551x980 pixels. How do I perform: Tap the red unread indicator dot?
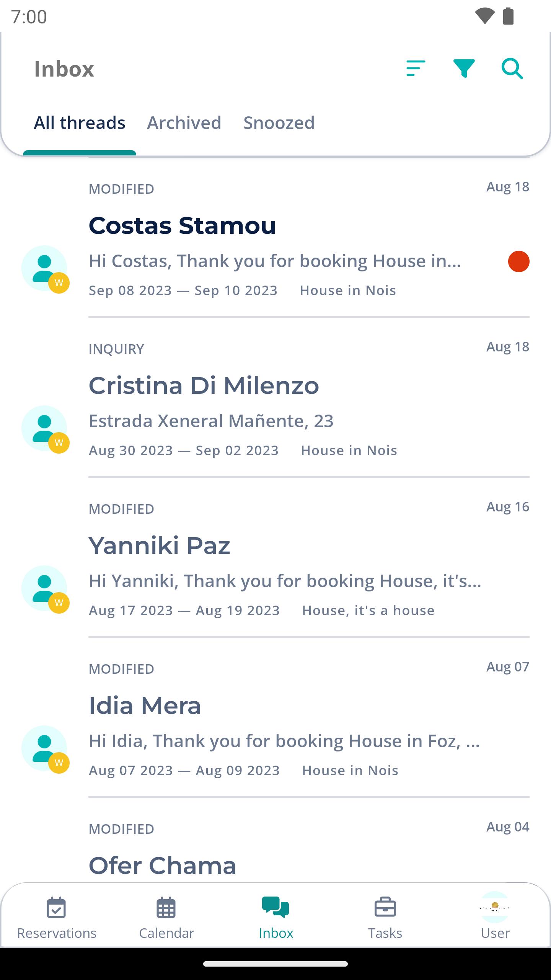518,261
